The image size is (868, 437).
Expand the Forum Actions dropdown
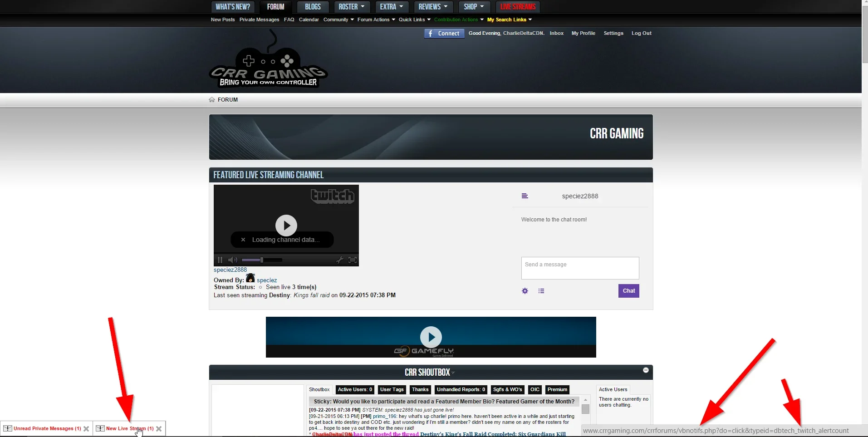point(376,20)
